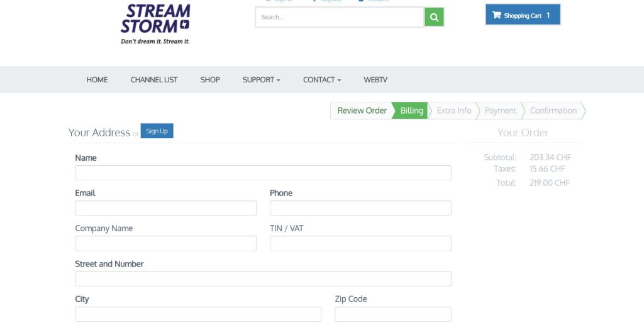Click into the Name field
This screenshot has width=644, height=328.
(264, 173)
